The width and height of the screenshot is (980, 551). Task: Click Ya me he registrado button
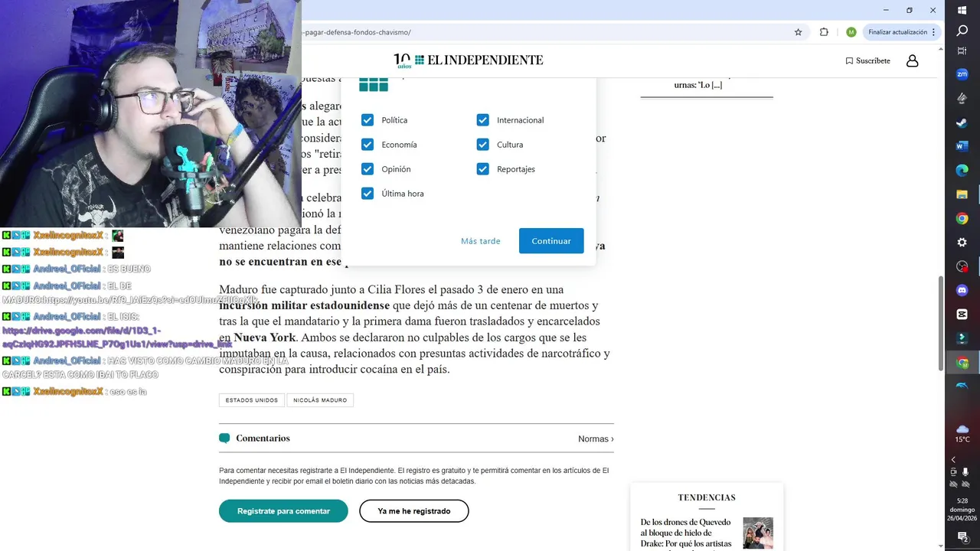pyautogui.click(x=414, y=510)
